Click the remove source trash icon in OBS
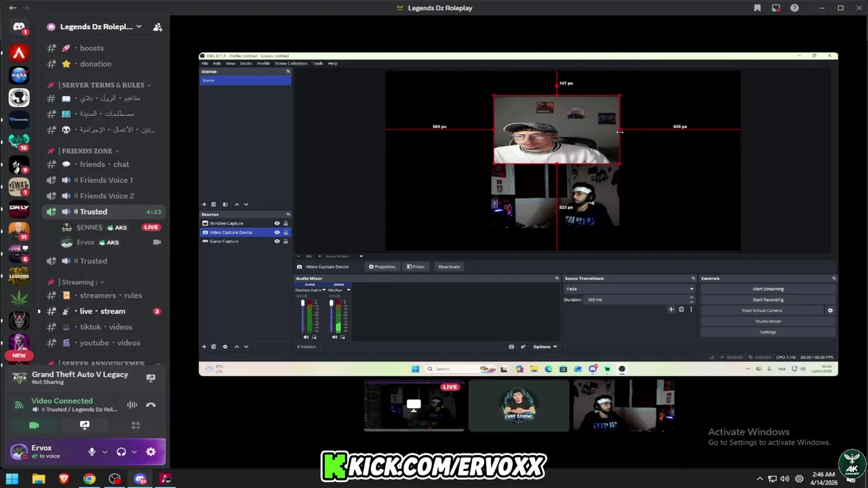The width and height of the screenshot is (868, 488). pos(214,347)
